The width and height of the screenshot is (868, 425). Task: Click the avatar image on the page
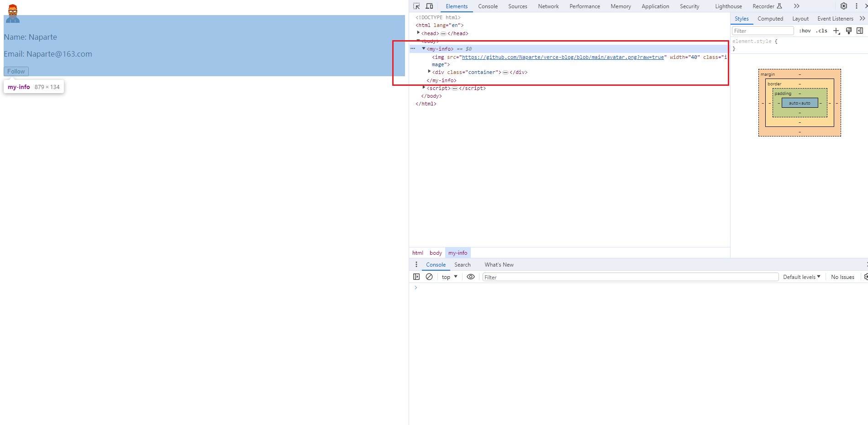pyautogui.click(x=13, y=14)
